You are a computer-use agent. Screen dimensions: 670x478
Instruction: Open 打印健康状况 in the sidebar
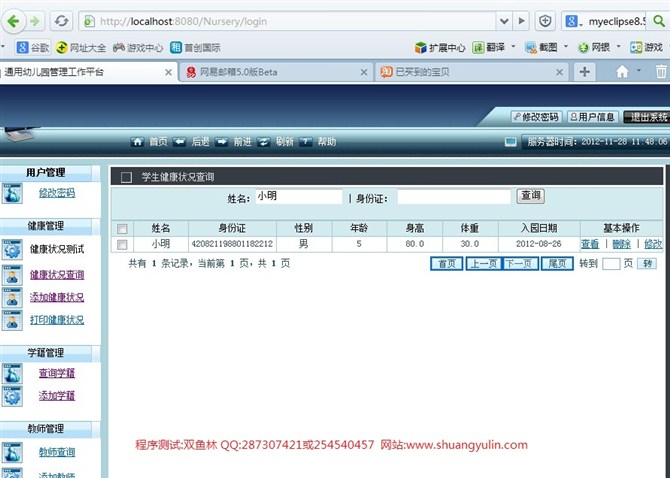click(x=57, y=320)
